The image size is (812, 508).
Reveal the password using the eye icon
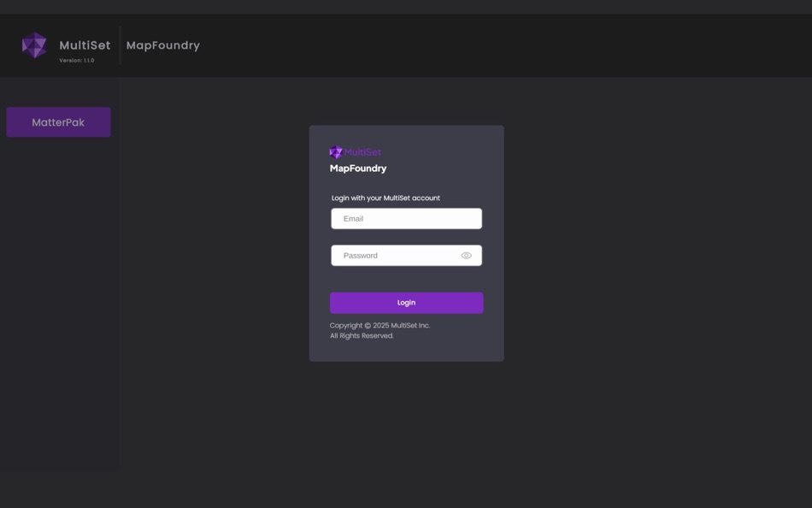coord(466,255)
